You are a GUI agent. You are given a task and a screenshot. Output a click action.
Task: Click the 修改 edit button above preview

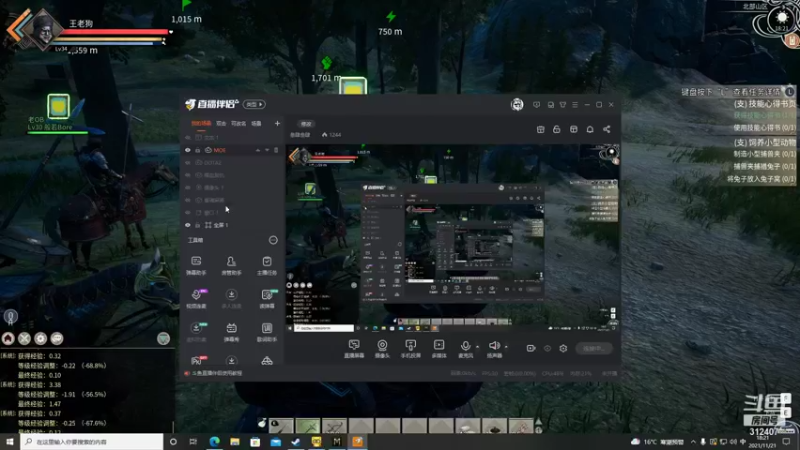(306, 124)
